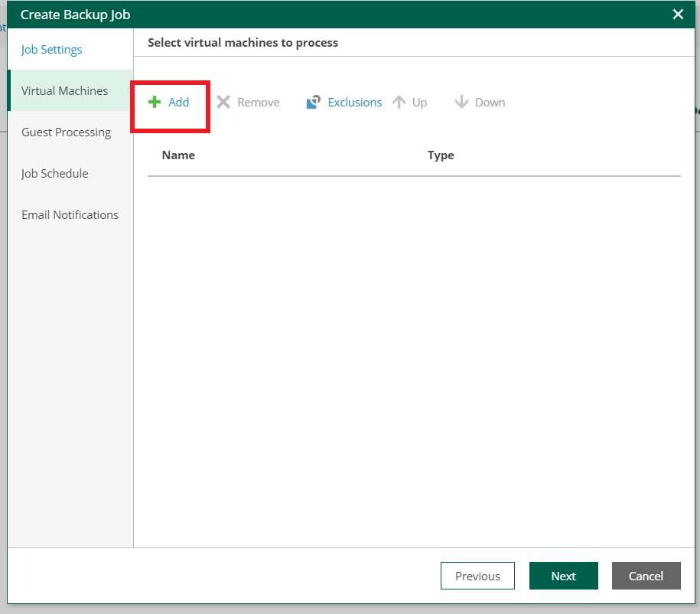Select the Remove X icon

223,101
